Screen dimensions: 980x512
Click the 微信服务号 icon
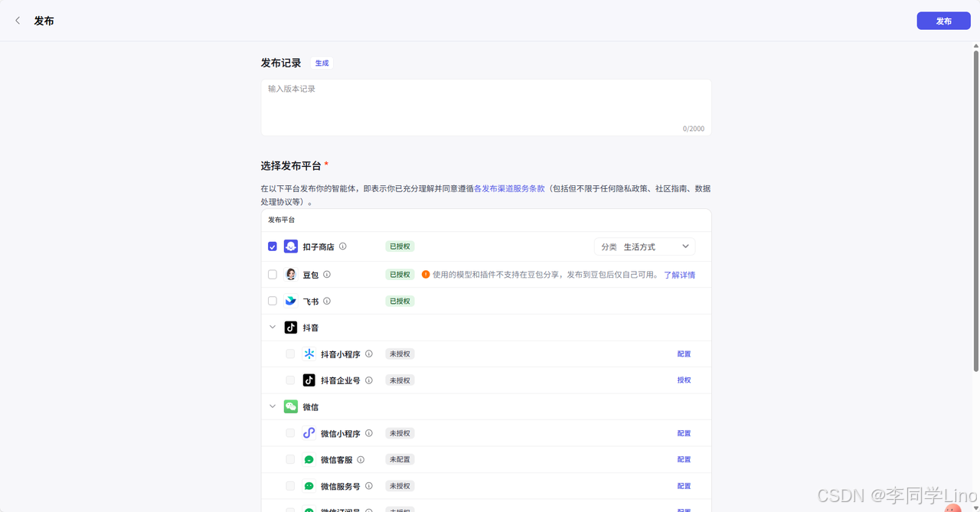(309, 486)
